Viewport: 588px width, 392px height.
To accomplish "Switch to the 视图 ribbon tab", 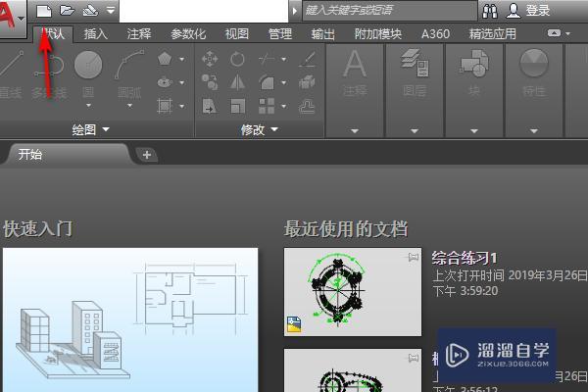I will [236, 34].
